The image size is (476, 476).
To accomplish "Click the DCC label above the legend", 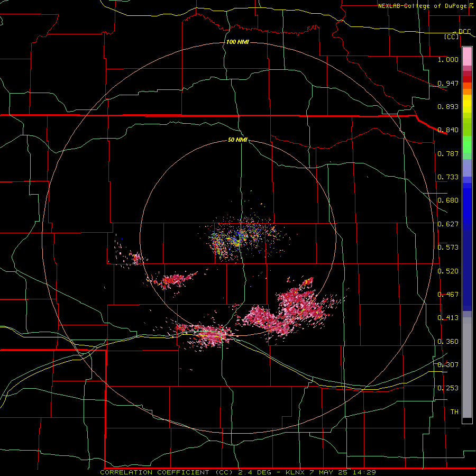I will point(464,31).
